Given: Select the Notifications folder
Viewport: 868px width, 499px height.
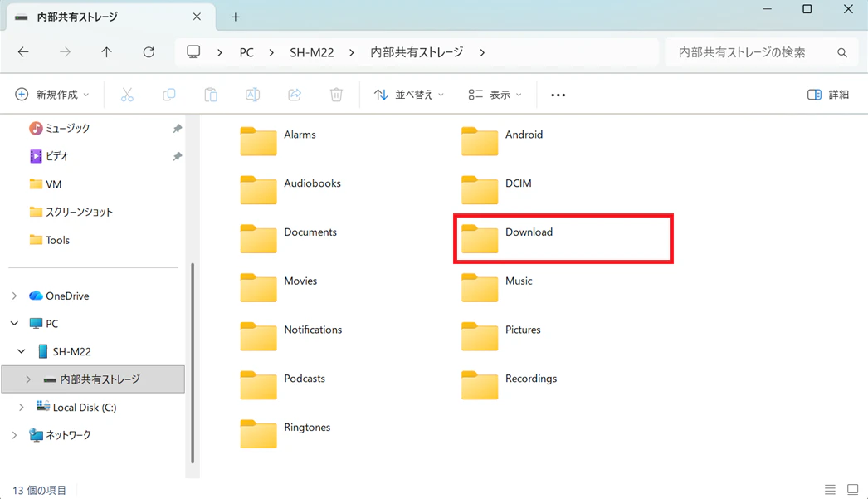Looking at the screenshot, I should point(291,335).
